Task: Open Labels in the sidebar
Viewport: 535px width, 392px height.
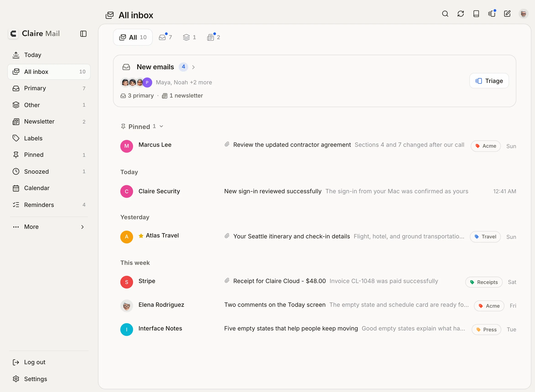Action: (x=49, y=138)
